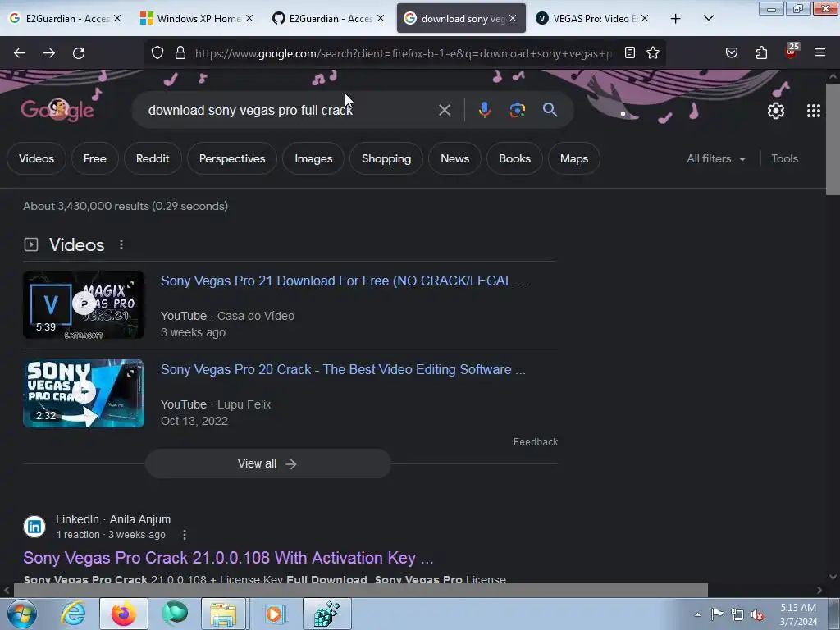Click LinkedIn favicon of Anila Anjum result

click(x=34, y=527)
